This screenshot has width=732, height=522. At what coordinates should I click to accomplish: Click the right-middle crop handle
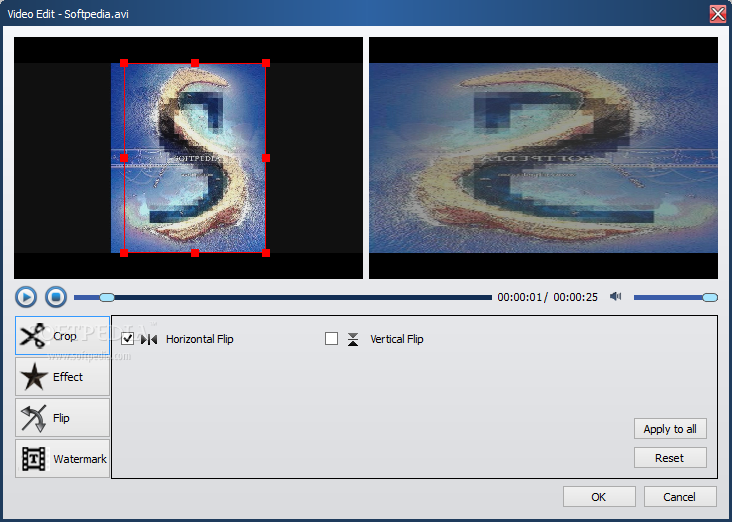tap(266, 158)
